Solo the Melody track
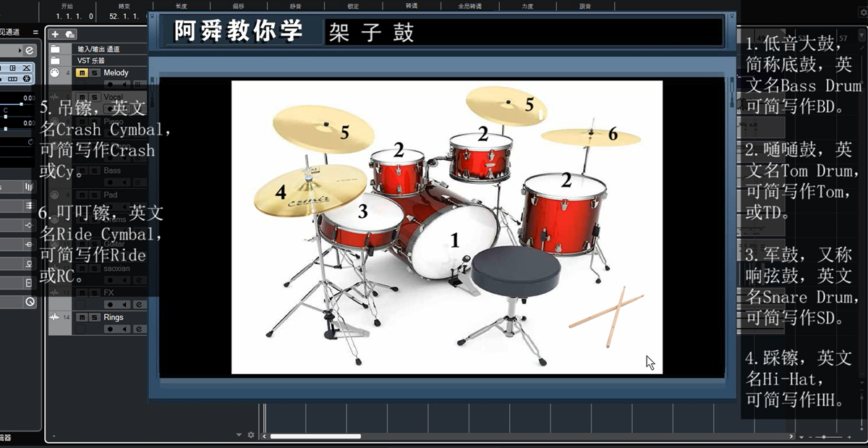 click(x=94, y=73)
